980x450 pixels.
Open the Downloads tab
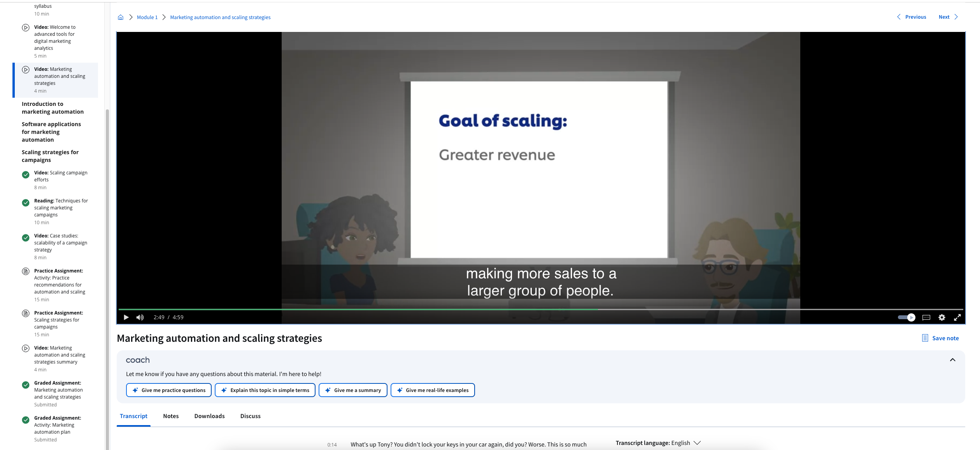tap(209, 416)
